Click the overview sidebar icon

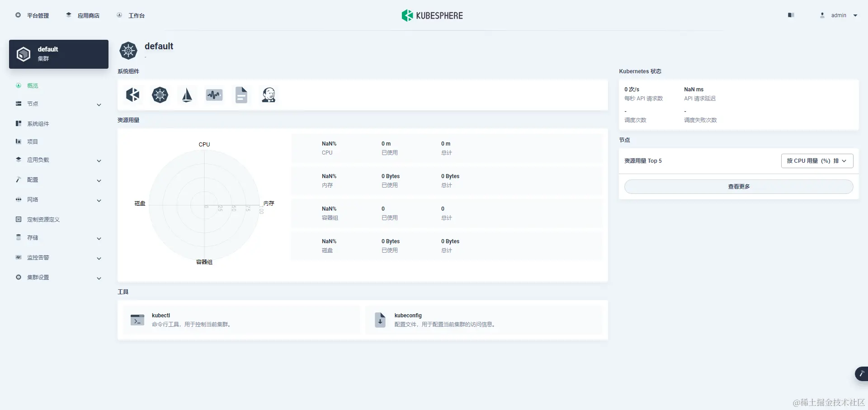point(19,85)
